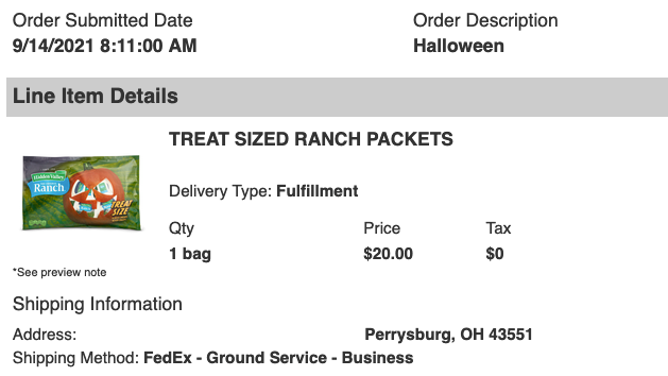Click the Tax column label
668x376 pixels.
498,228
